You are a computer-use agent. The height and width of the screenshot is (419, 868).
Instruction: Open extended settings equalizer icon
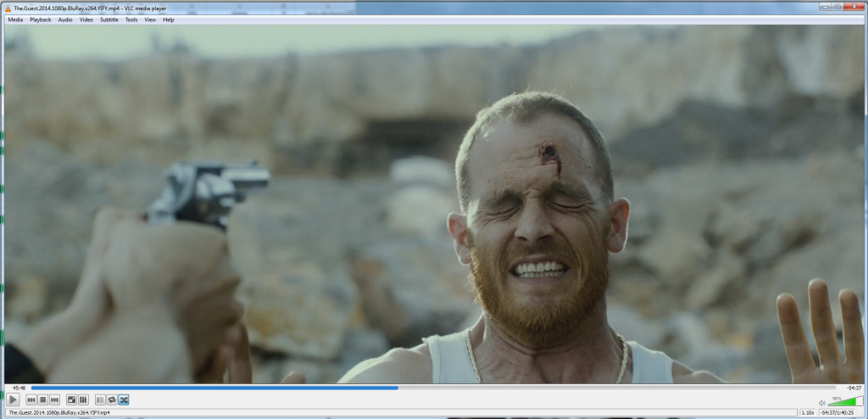click(x=83, y=399)
